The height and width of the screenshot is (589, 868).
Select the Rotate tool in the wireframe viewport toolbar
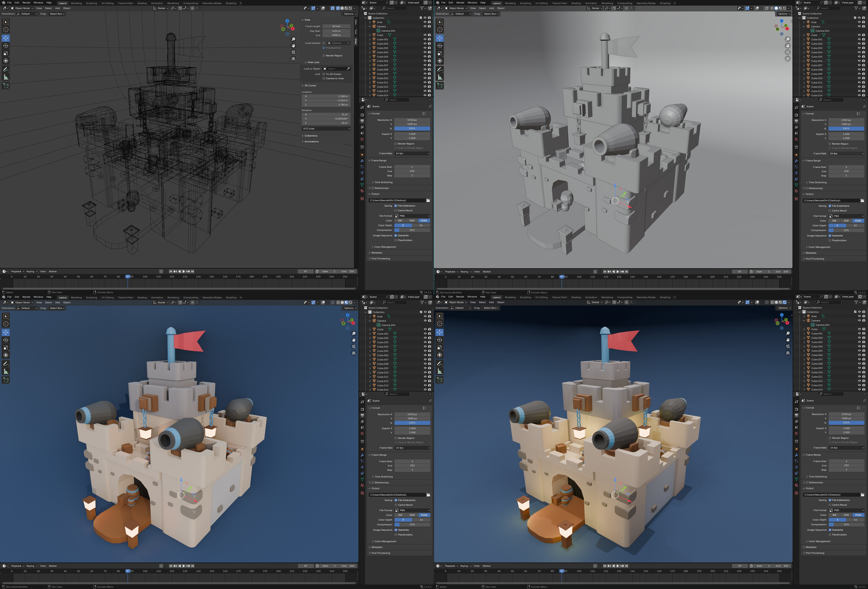6,46
